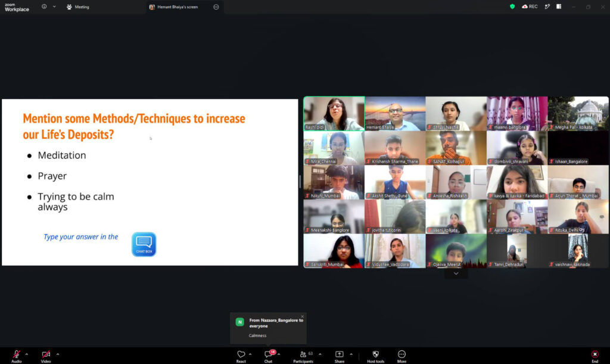Viewport: 610px width, 364px height.
Task: Select the kavya & kavika - Faridabad tile
Action: pyautogui.click(x=517, y=182)
